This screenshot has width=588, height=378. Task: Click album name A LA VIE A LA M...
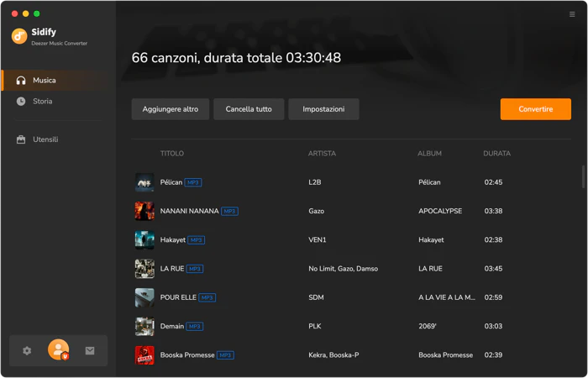[x=447, y=297]
